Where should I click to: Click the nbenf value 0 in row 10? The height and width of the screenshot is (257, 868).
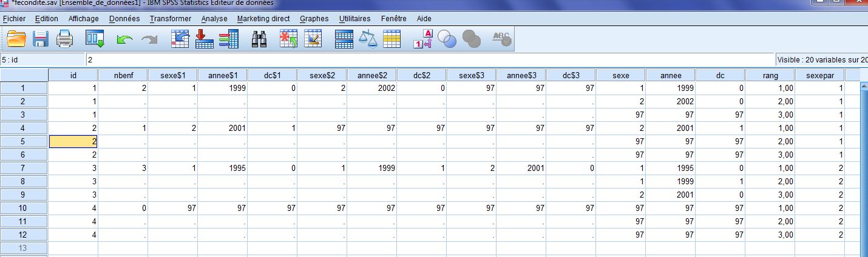[x=123, y=208]
